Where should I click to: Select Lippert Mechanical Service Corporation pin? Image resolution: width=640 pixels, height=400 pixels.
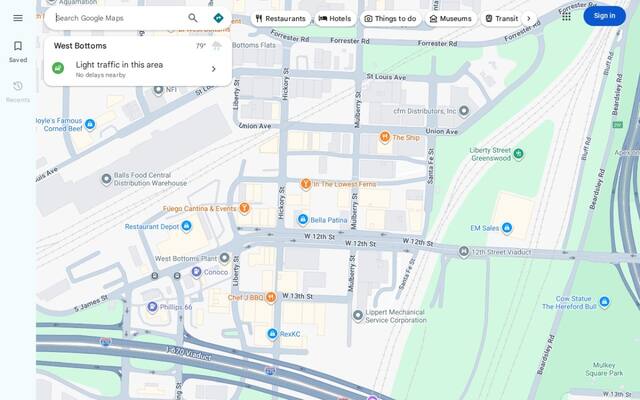click(x=358, y=316)
